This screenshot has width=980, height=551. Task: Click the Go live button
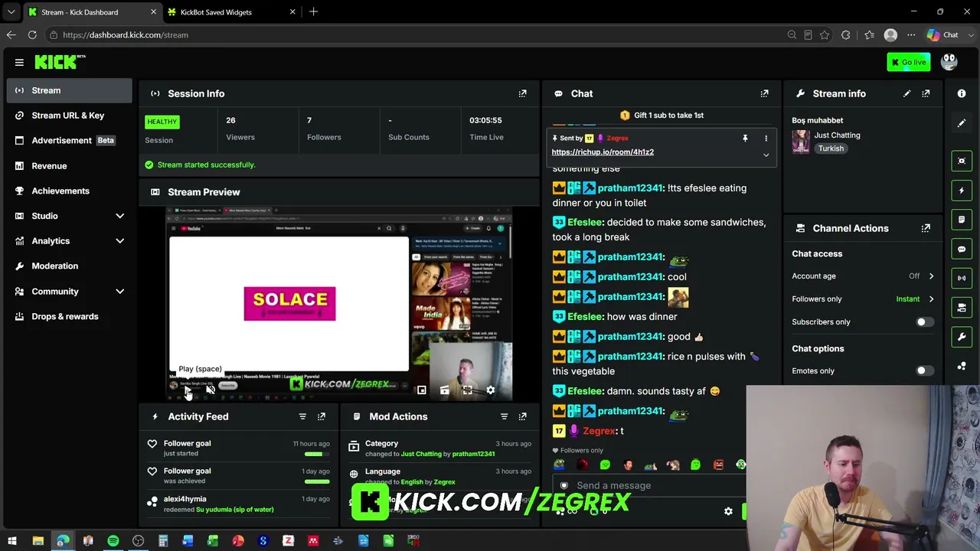[x=908, y=62]
